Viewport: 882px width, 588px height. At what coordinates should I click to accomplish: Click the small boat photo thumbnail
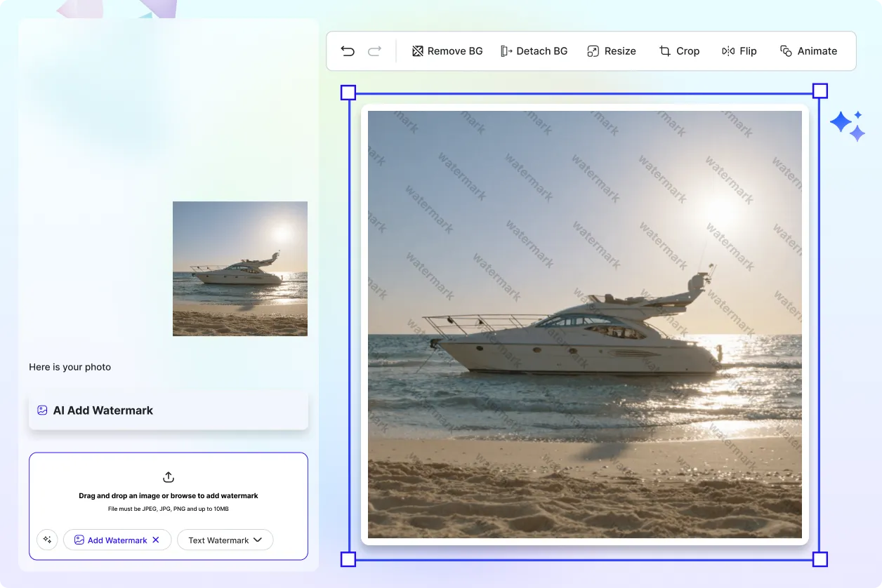[x=239, y=269]
